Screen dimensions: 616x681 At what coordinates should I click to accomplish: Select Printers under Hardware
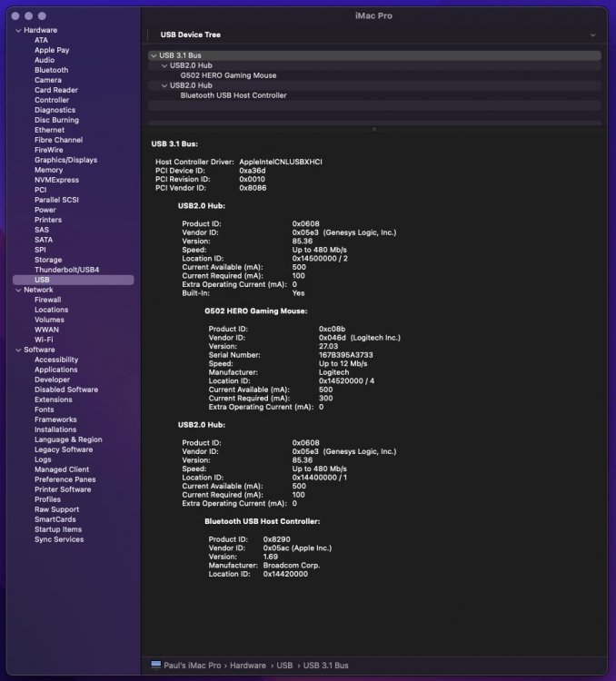click(x=48, y=221)
